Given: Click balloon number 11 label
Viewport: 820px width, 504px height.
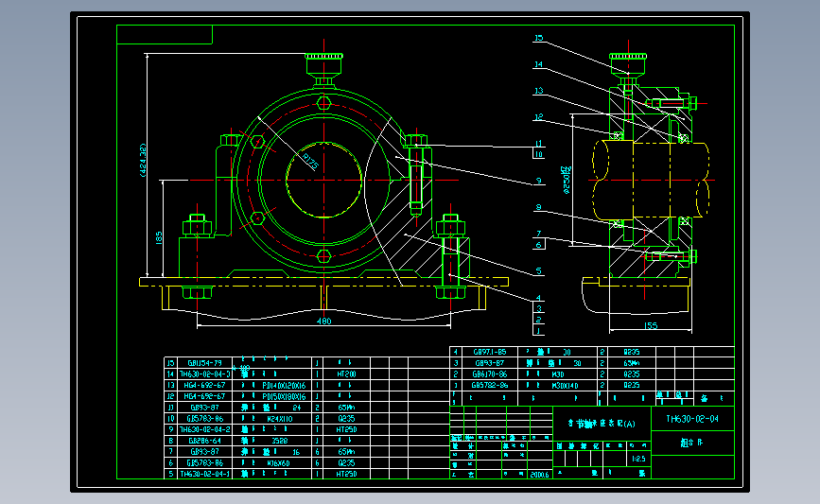Looking at the screenshot, I should click(539, 143).
